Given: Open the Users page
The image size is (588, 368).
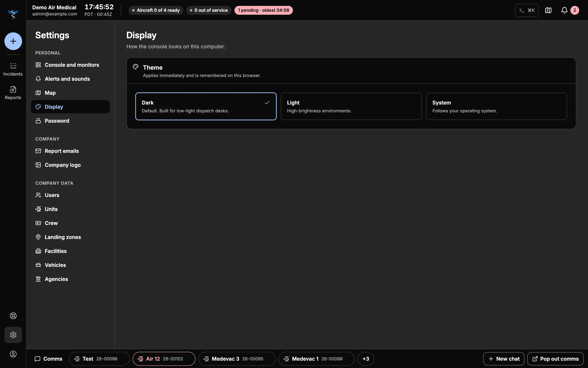Looking at the screenshot, I should click(x=70, y=195).
